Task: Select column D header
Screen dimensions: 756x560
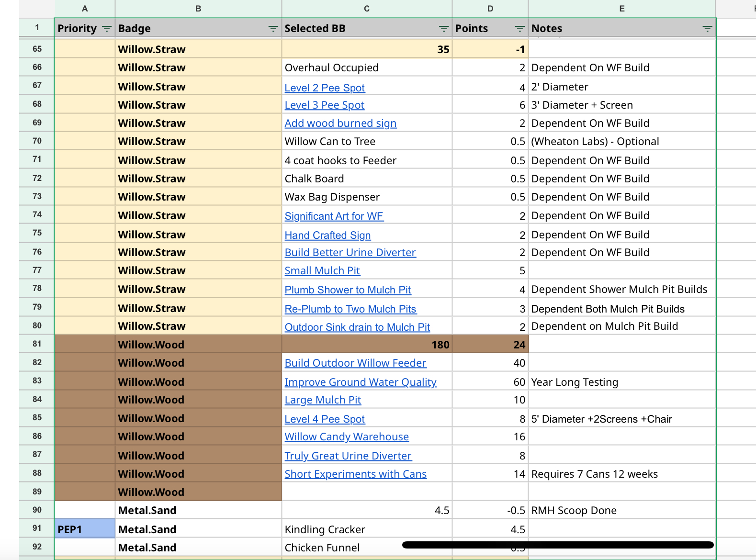Action: coord(490,9)
